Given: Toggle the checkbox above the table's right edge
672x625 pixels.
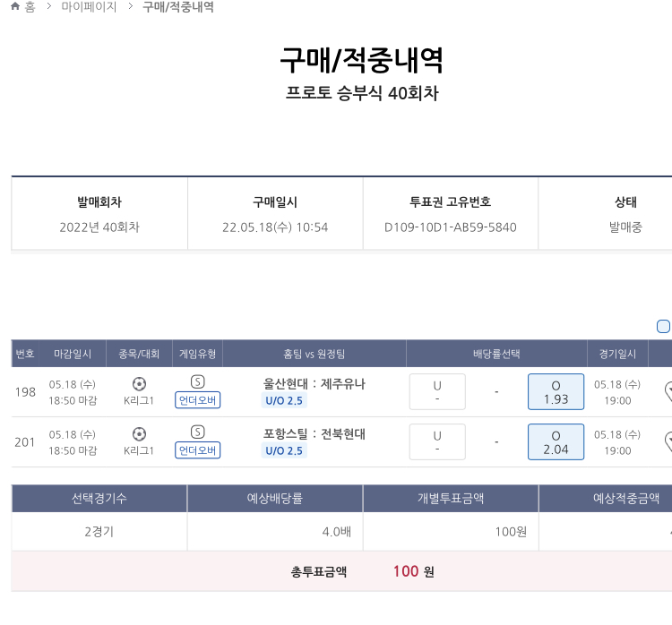Looking at the screenshot, I should click(663, 326).
